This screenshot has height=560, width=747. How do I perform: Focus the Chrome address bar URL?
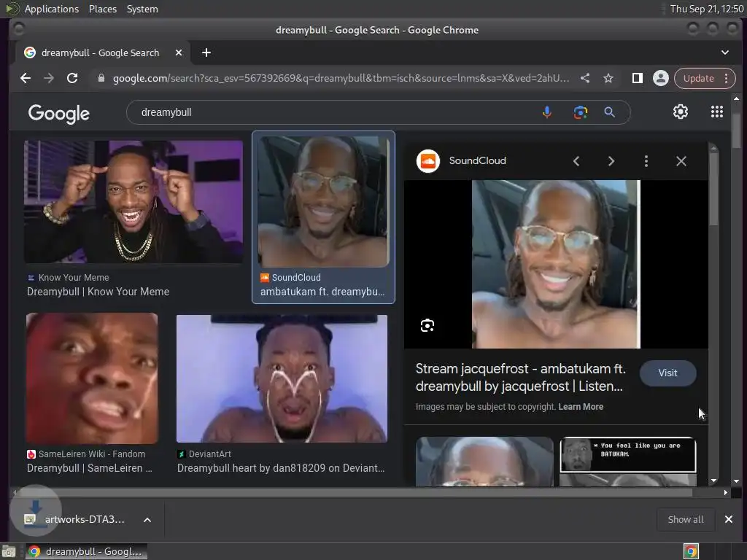[341, 78]
